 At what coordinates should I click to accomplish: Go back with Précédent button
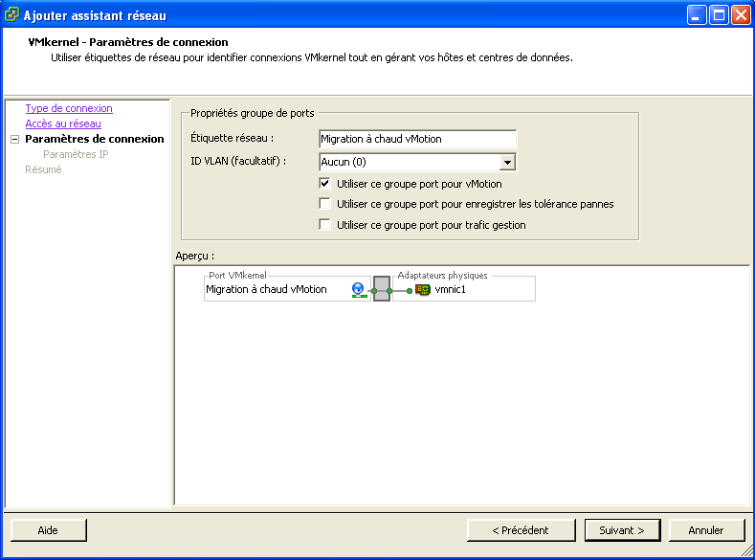tap(521, 529)
